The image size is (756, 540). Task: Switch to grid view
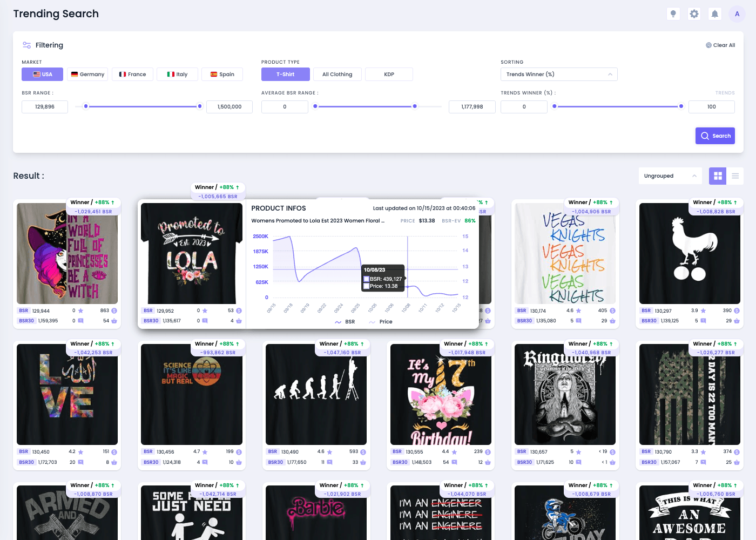[x=718, y=176]
